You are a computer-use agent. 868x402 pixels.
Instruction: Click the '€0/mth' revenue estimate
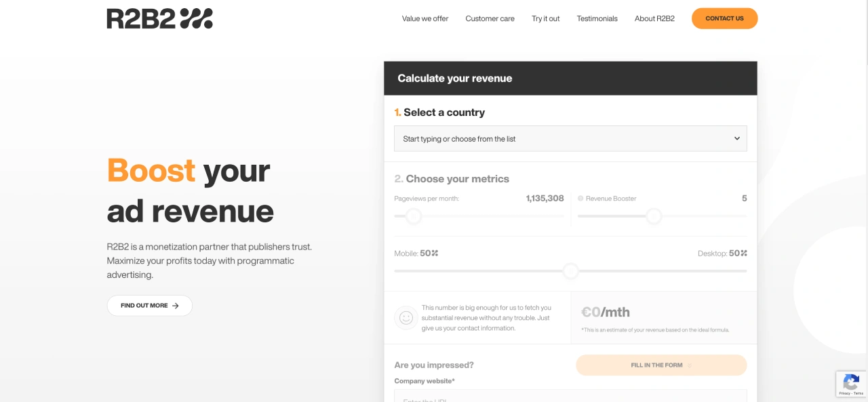tap(606, 313)
